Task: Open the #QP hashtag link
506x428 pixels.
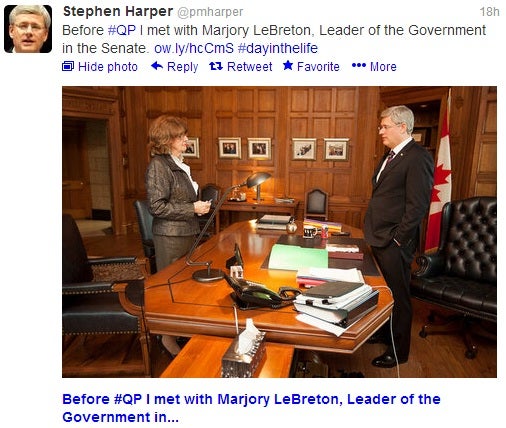Action: [122, 30]
